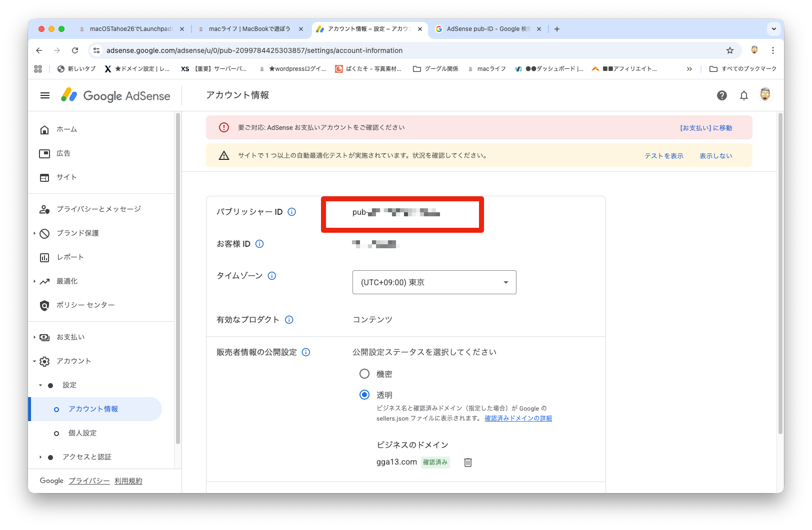Select the 機密 radio button
812x530 pixels.
[x=364, y=374]
